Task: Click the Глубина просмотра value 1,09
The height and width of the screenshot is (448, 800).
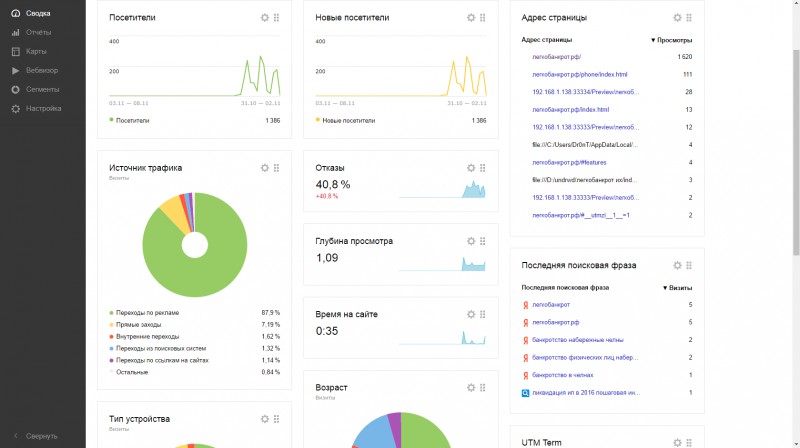Action: coord(327,258)
